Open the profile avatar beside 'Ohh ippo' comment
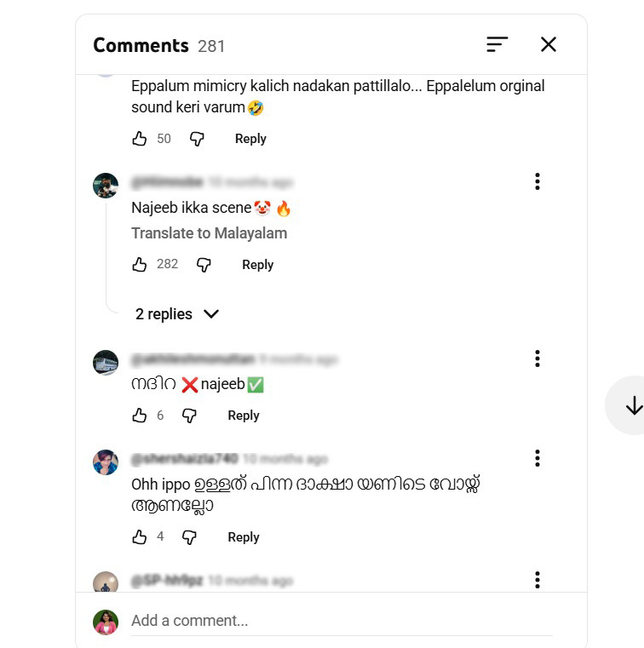Image resolution: width=644 pixels, height=648 pixels. pyautogui.click(x=106, y=462)
